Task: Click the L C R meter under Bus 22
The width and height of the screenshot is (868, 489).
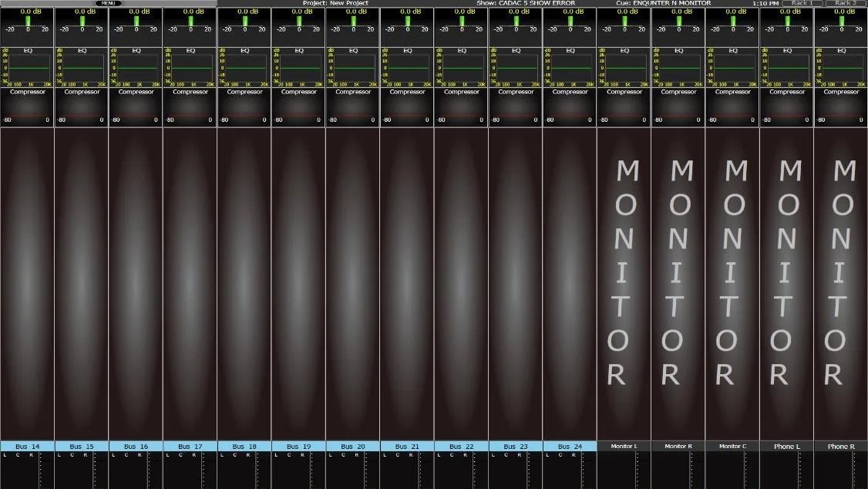Action: (x=461, y=470)
